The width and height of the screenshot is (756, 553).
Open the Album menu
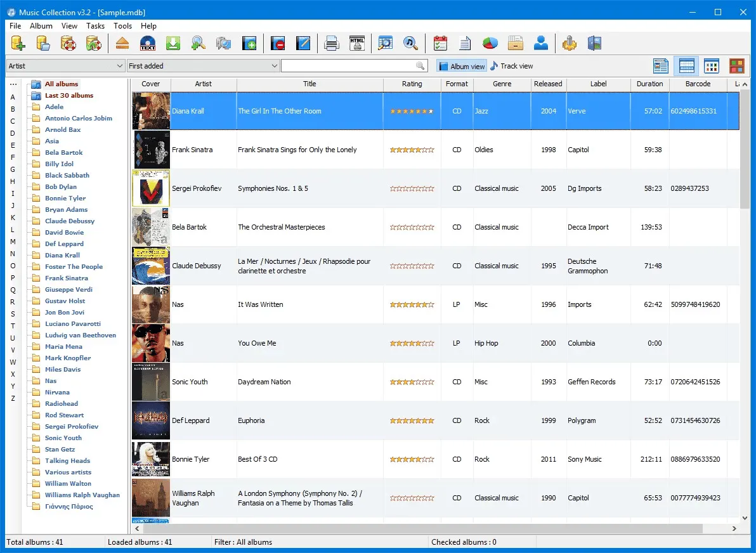coord(41,26)
